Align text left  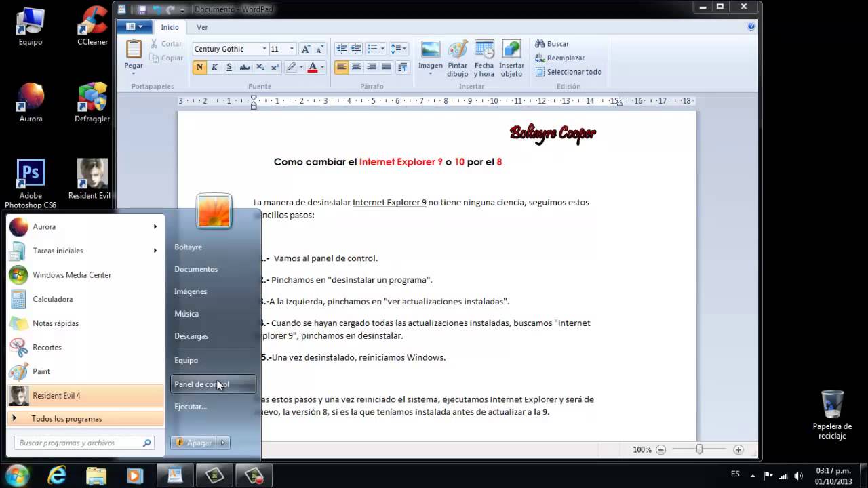pos(342,67)
